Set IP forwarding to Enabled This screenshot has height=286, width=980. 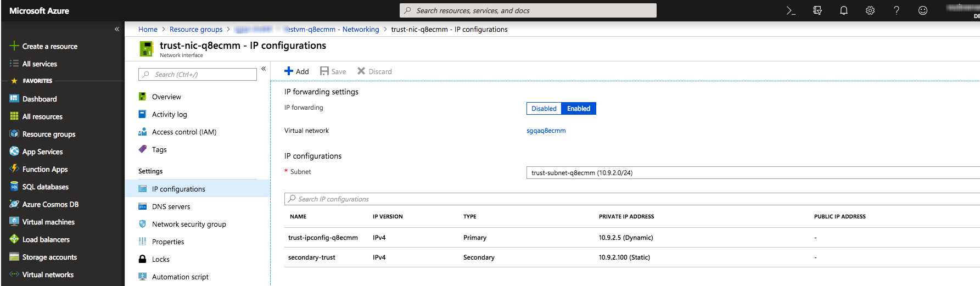(x=579, y=109)
